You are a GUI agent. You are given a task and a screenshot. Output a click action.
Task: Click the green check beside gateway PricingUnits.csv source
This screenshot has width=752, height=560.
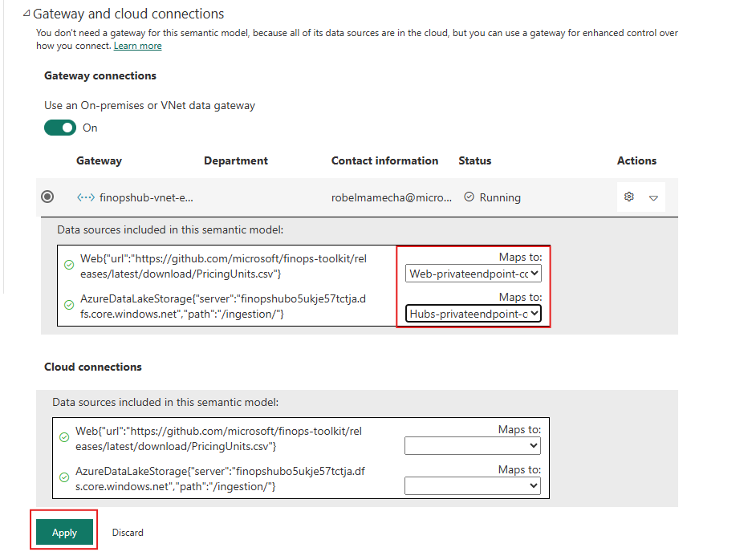pyautogui.click(x=69, y=265)
